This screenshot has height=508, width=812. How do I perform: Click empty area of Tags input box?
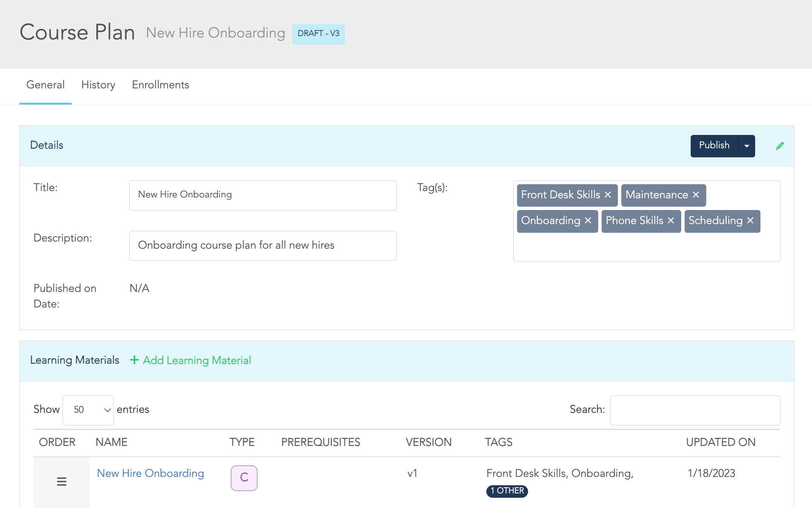pos(647,247)
